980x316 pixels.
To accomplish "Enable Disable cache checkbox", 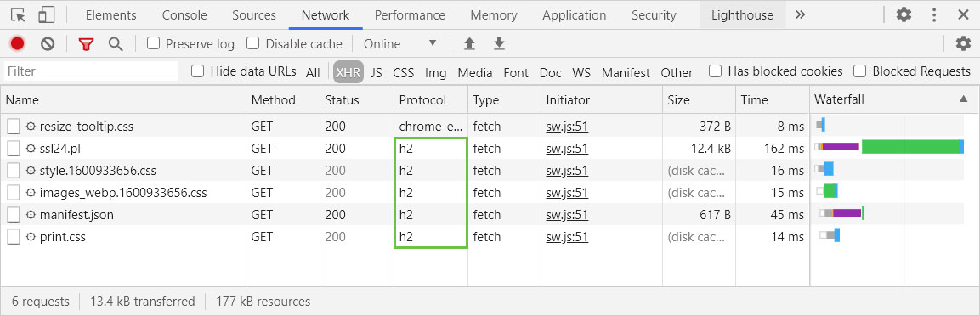I will click(x=252, y=43).
